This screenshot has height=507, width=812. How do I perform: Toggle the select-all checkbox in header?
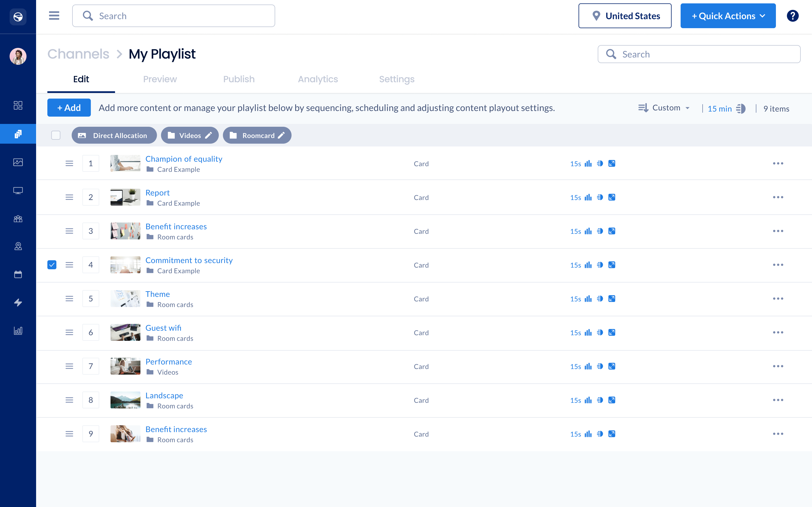pyautogui.click(x=56, y=135)
